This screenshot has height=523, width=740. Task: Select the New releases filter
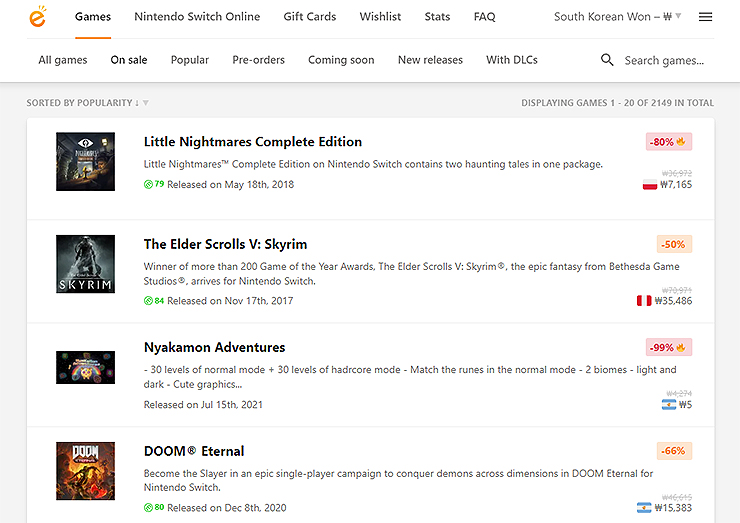click(x=430, y=60)
